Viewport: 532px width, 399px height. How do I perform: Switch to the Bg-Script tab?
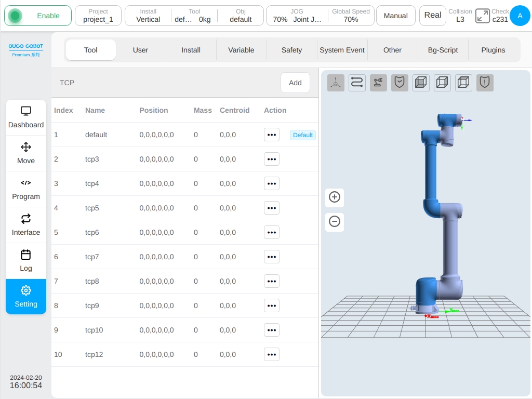tap(443, 50)
